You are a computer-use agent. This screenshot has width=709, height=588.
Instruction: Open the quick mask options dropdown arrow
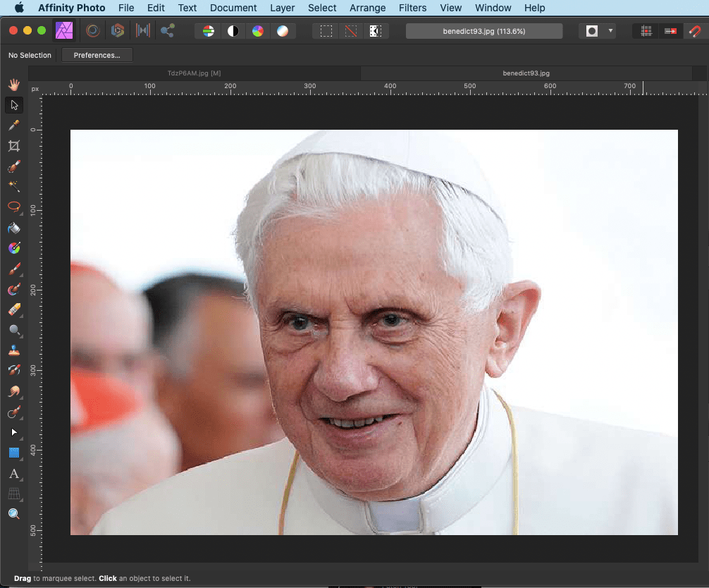(610, 31)
